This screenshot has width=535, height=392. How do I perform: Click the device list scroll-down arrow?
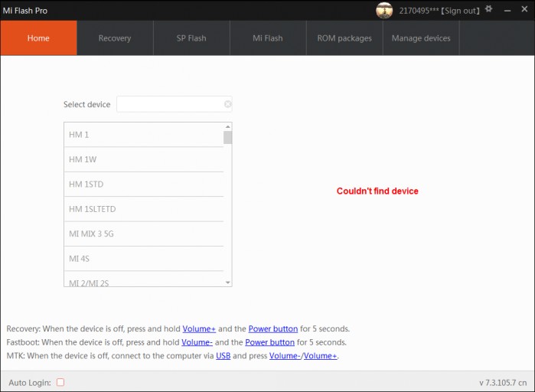click(x=227, y=283)
